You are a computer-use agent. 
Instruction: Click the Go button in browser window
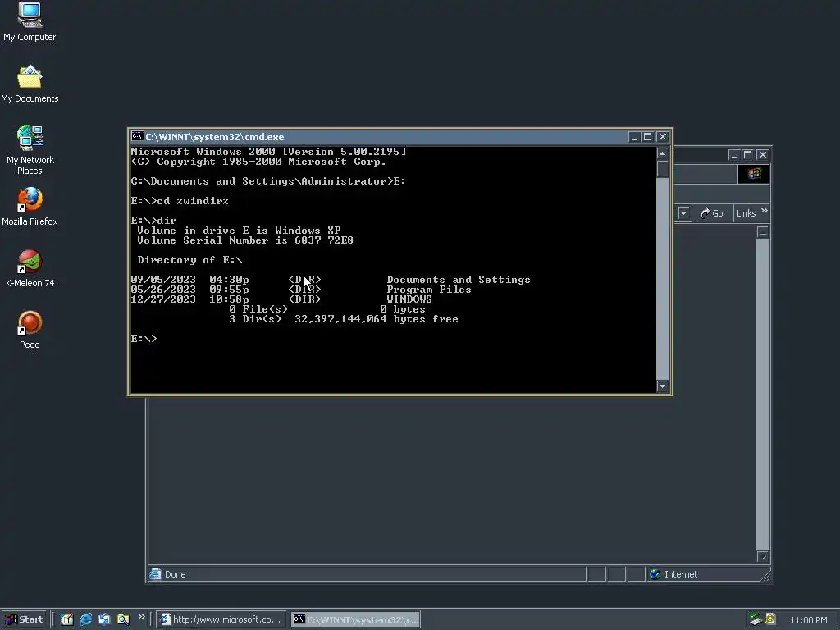711,213
